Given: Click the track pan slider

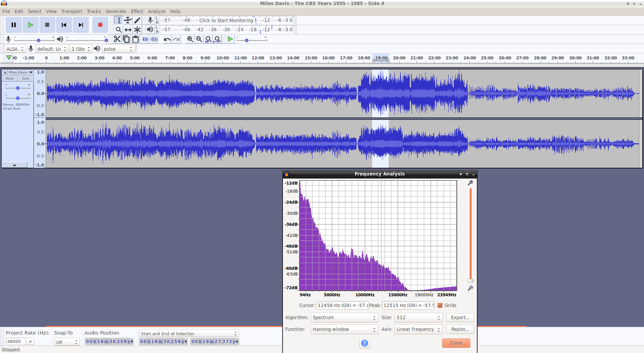Looking at the screenshot, I should 18,98.
